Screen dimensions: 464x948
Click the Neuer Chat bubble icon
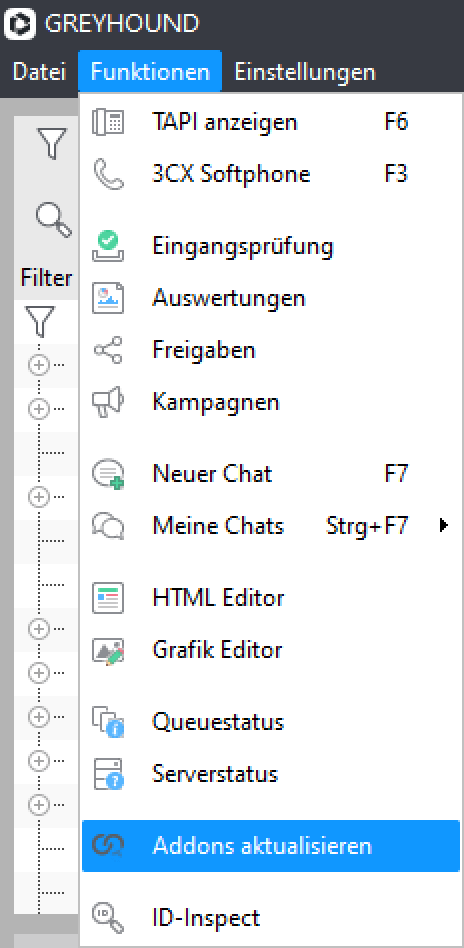coord(108,474)
